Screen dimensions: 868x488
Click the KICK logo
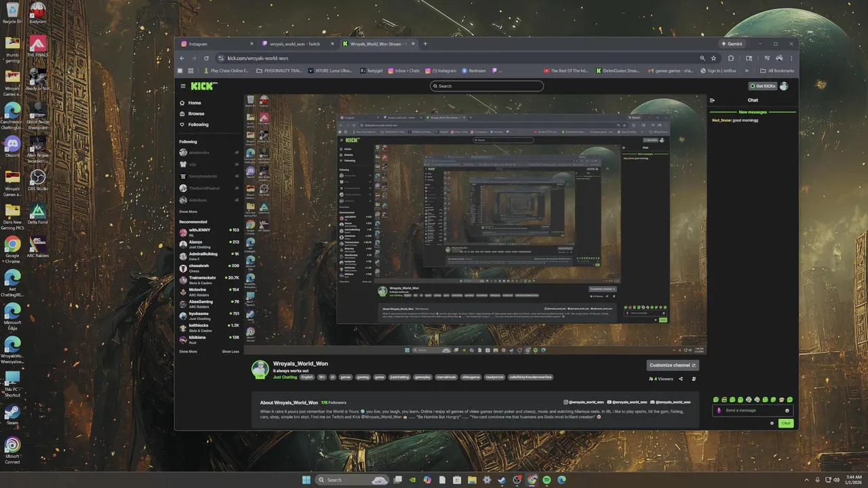[203, 86]
